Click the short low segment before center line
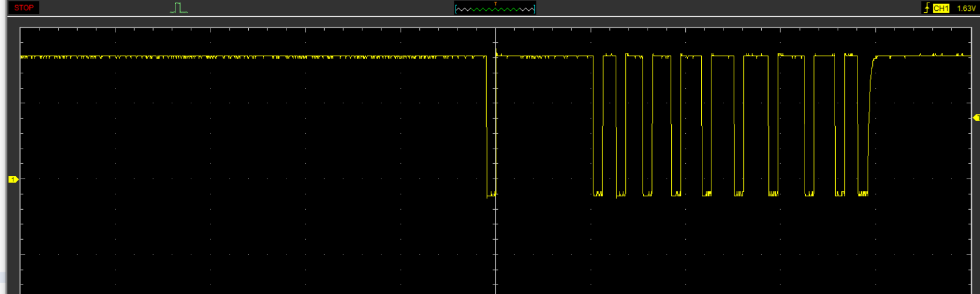Screen dimensions: 980x294 [x=491, y=194]
